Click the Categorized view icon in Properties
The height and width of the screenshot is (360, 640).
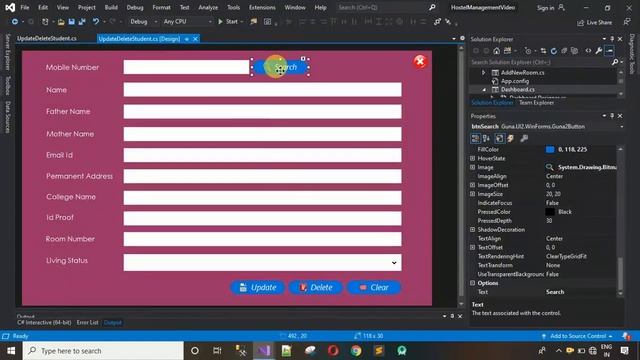pos(475,138)
